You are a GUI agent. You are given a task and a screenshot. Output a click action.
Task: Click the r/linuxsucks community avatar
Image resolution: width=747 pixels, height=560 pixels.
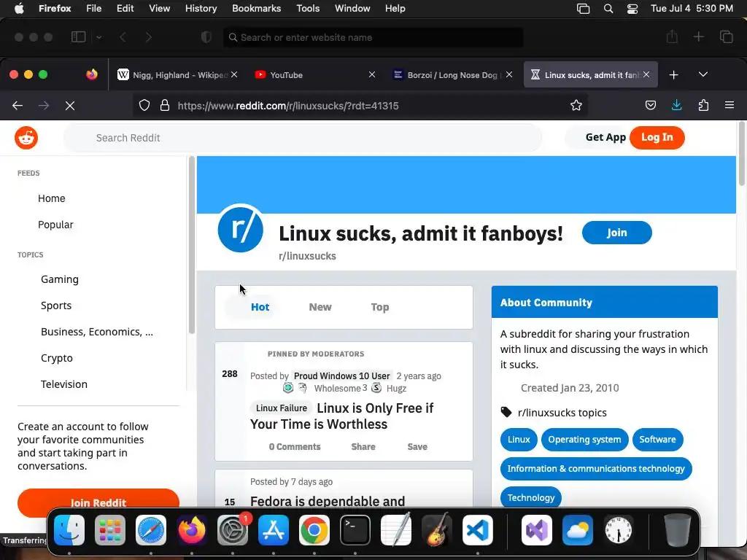[x=240, y=228]
